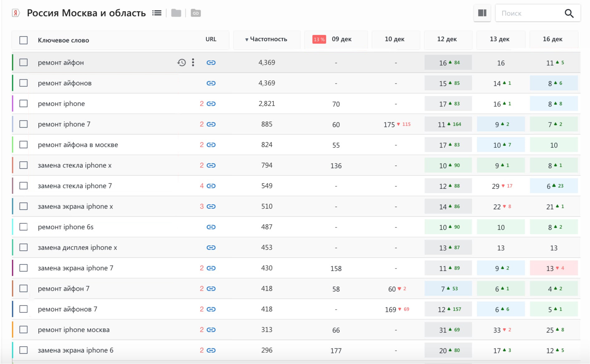Open URL link for замена экрана iphone 7
The height and width of the screenshot is (364, 590).
(x=211, y=268)
